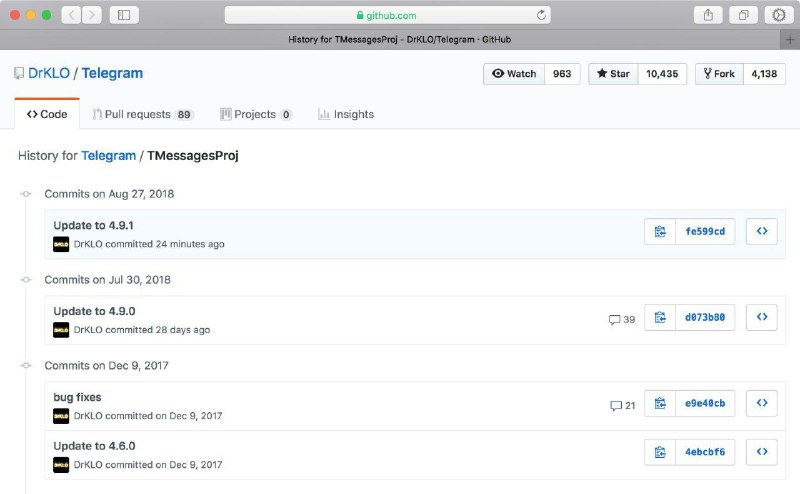Click the "Commits on Aug 27, 2018" heading
The height and width of the screenshot is (494, 800).
tap(109, 193)
